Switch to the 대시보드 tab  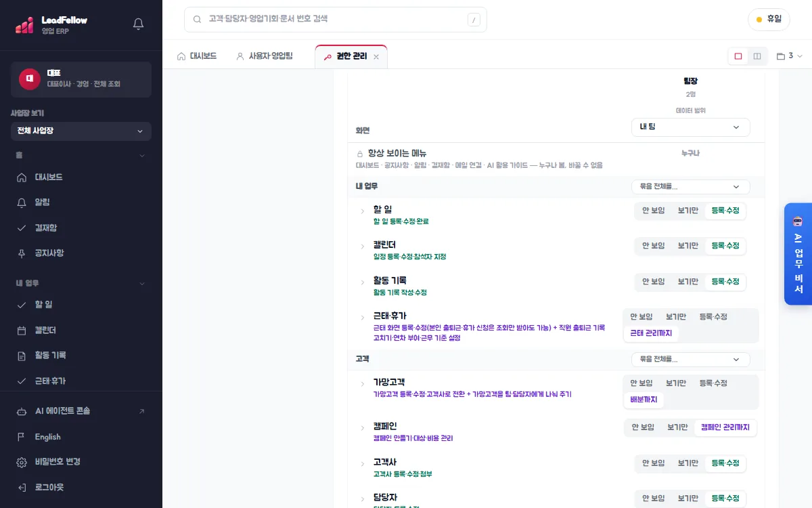point(197,56)
